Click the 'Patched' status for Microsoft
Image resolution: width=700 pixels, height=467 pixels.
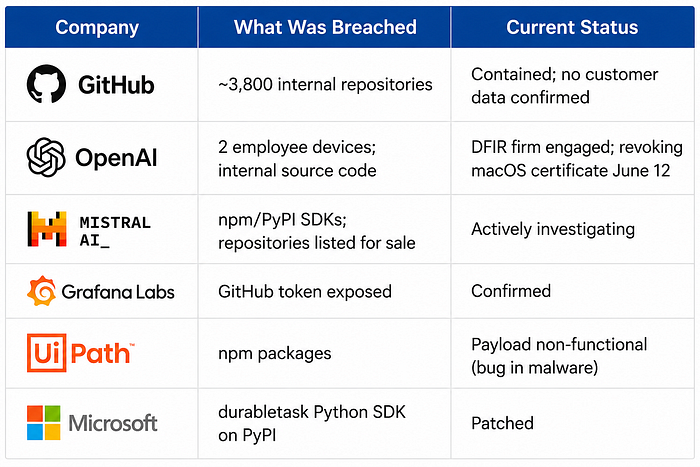click(x=502, y=423)
